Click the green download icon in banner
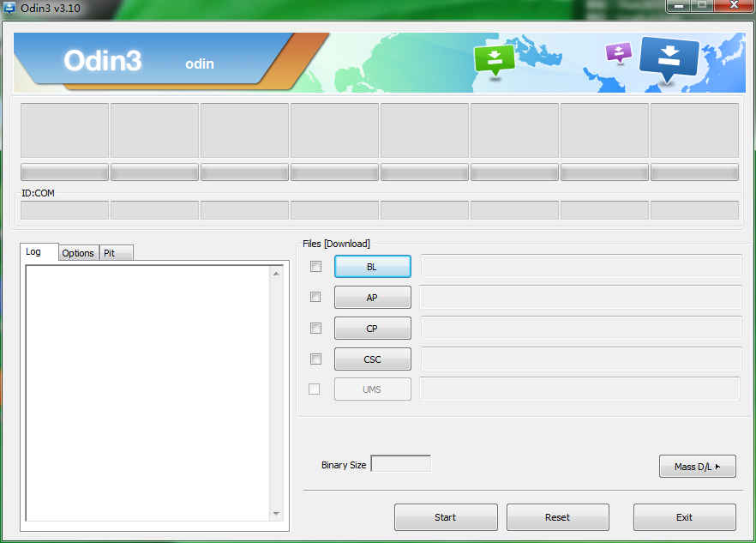The height and width of the screenshot is (543, 756). click(495, 59)
